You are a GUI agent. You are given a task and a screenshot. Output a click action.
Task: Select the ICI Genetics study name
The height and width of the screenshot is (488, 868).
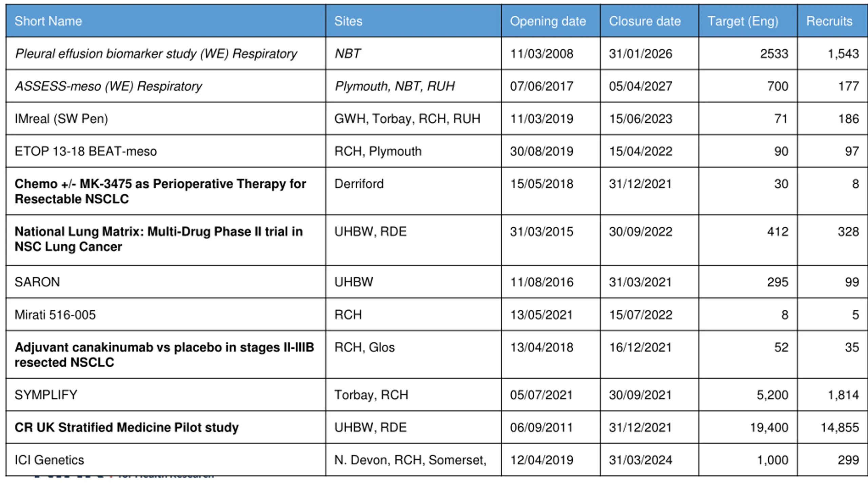[50, 460]
